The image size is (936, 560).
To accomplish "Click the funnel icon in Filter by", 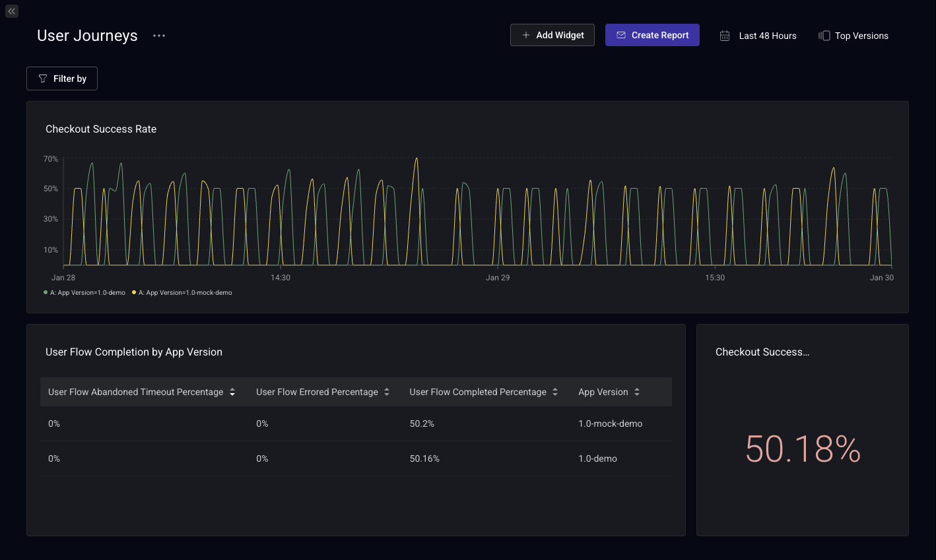I will (43, 78).
